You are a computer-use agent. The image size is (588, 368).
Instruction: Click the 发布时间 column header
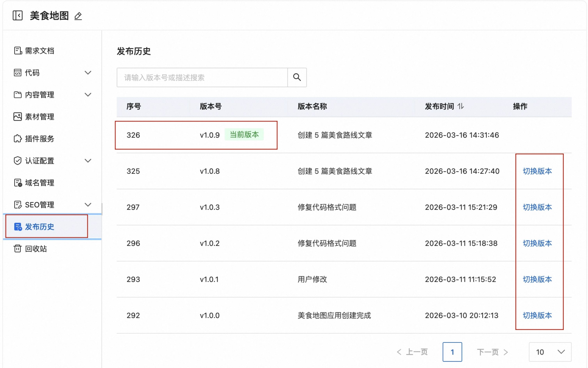click(x=439, y=106)
